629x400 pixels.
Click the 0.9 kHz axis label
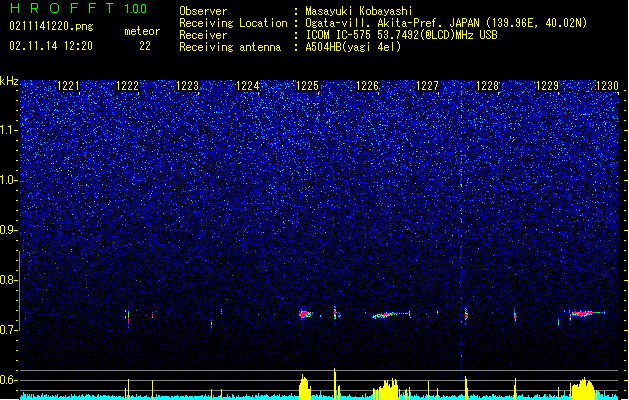[x=9, y=230]
